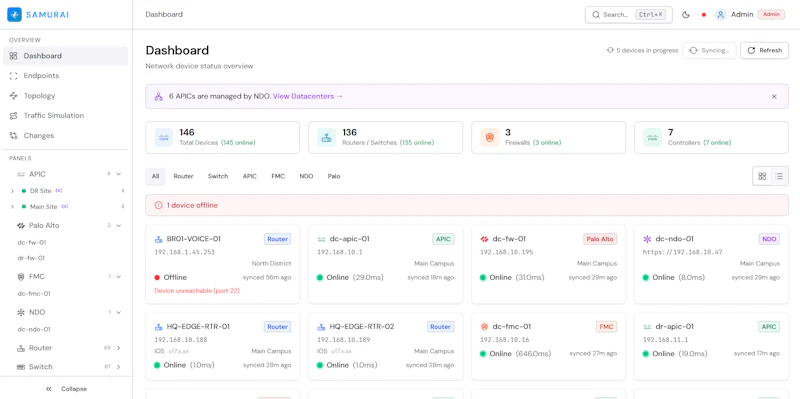Collapse the FMC panel chevron
The height and width of the screenshot is (399, 800).
tap(118, 277)
